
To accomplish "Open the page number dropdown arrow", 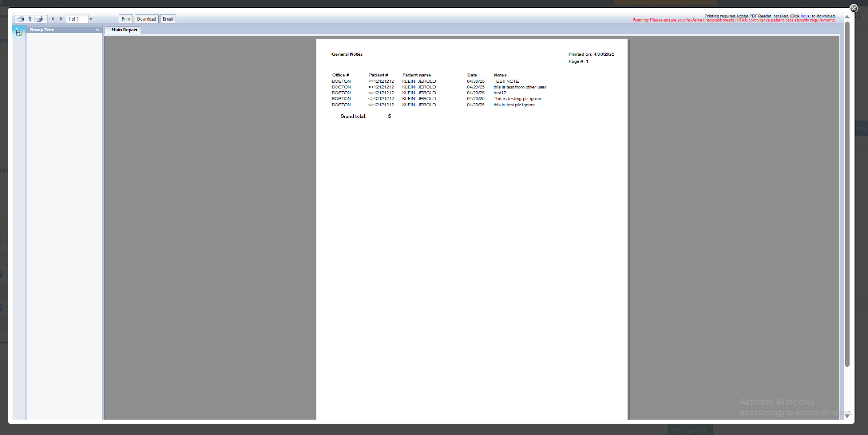I will (91, 19).
